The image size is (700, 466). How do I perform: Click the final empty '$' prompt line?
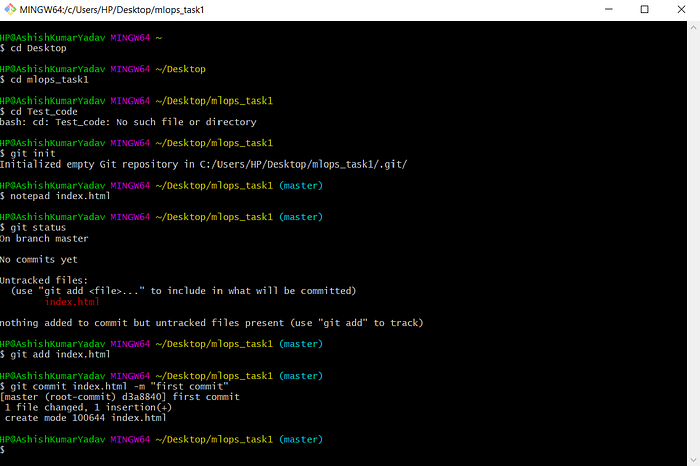3,449
